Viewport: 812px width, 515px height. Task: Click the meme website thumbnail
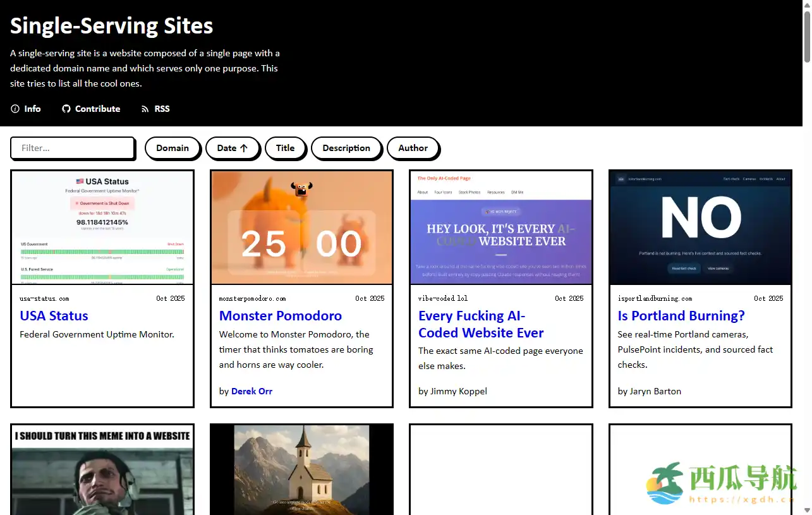(x=102, y=471)
